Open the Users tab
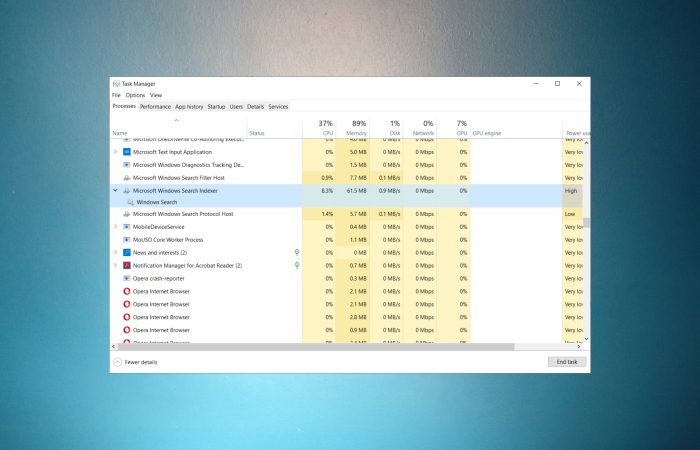Screen dimensions: 700x450 tap(236, 107)
